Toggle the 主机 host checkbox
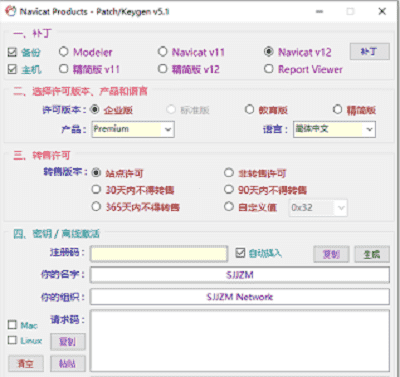Screen dimensions: 400x377 [12, 69]
